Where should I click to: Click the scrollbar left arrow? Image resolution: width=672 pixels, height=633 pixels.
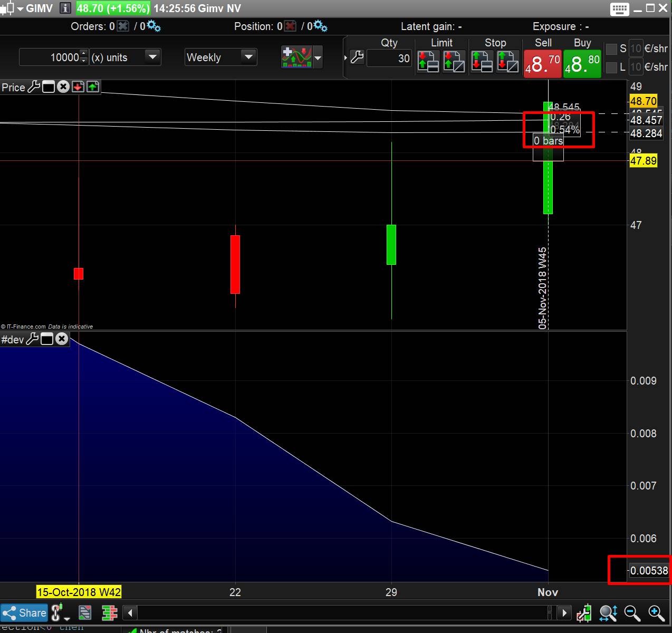tap(130, 613)
